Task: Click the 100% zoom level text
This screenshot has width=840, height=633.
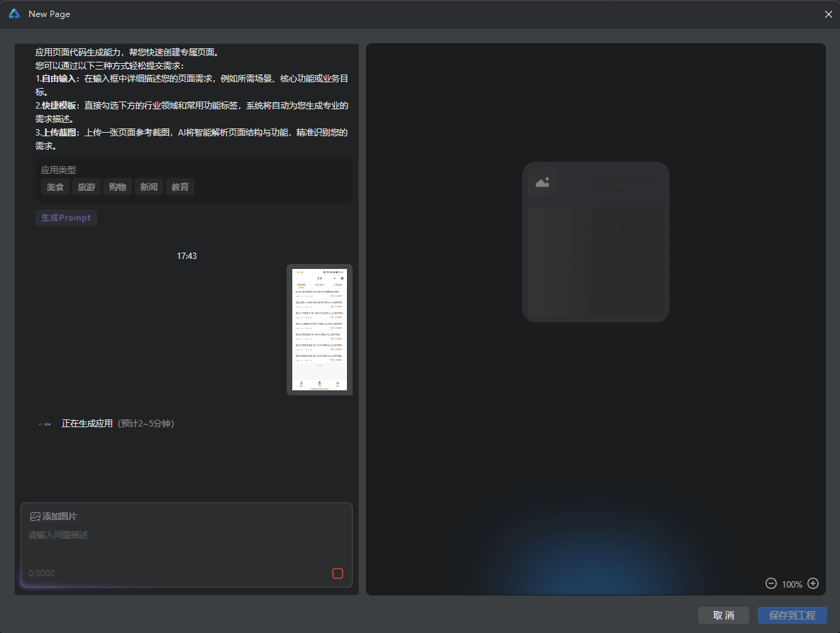Action: (792, 584)
